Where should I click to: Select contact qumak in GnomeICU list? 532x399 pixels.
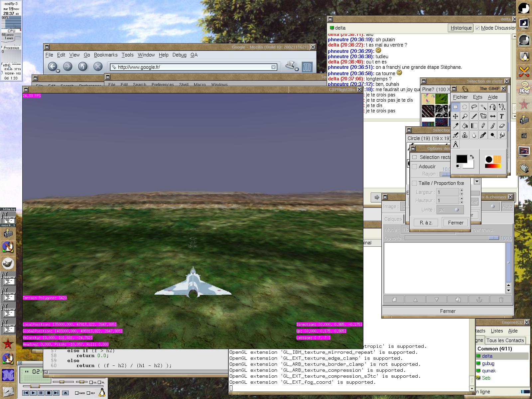click(489, 371)
